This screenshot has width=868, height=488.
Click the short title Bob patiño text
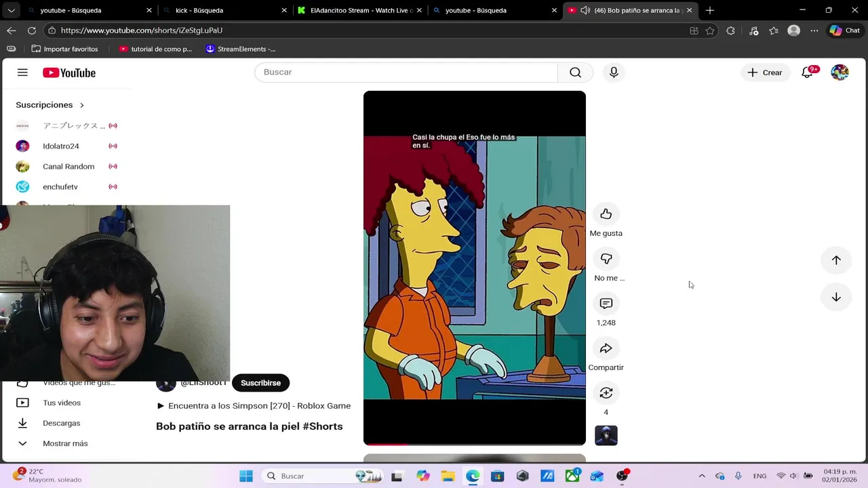tap(249, 426)
